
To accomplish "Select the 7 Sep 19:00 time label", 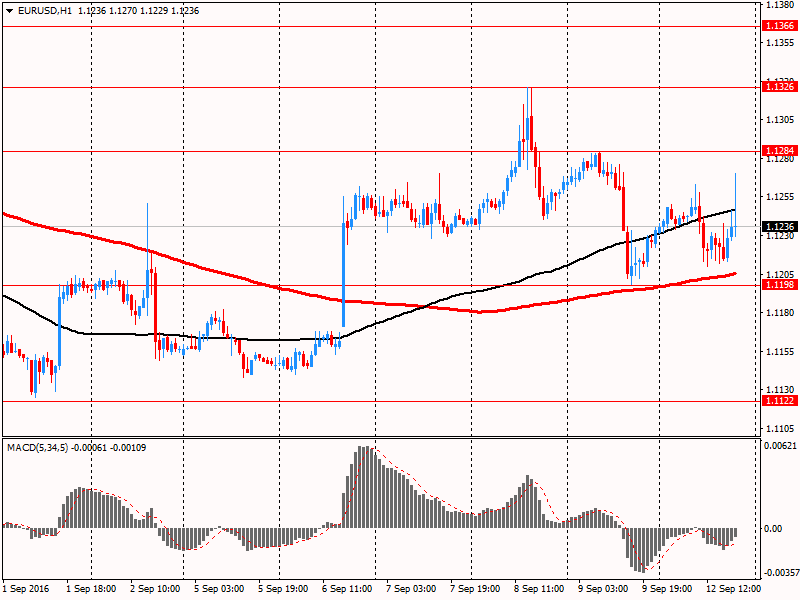I will tap(473, 590).
